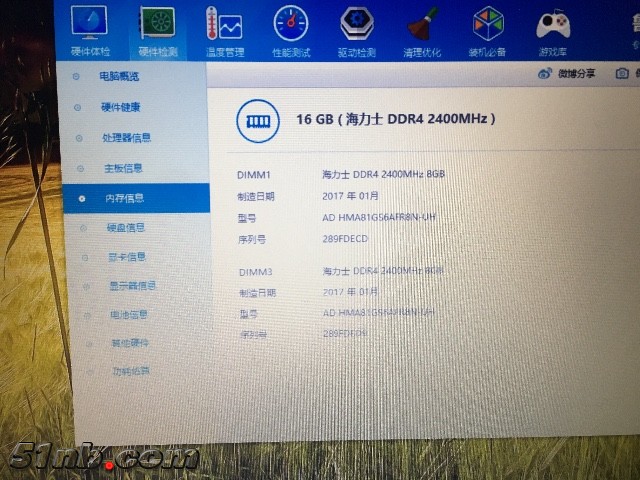640x480 pixels.
Task: Open 主板信息 sidebar item
Action: 123,168
